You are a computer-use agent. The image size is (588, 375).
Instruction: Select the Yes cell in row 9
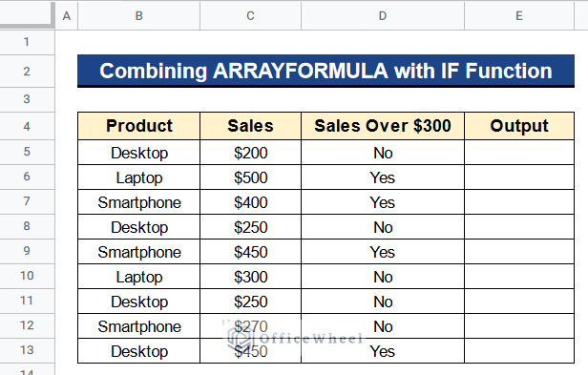point(383,252)
